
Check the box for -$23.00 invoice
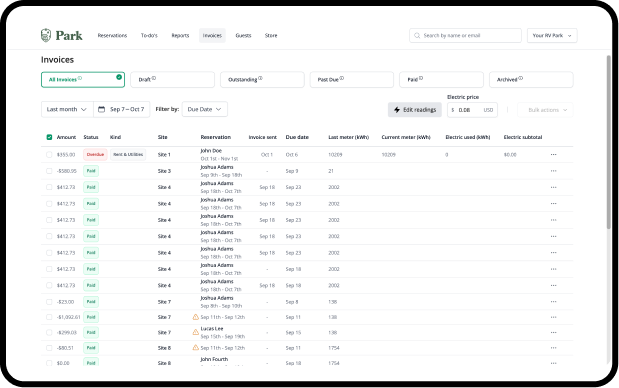coord(49,302)
